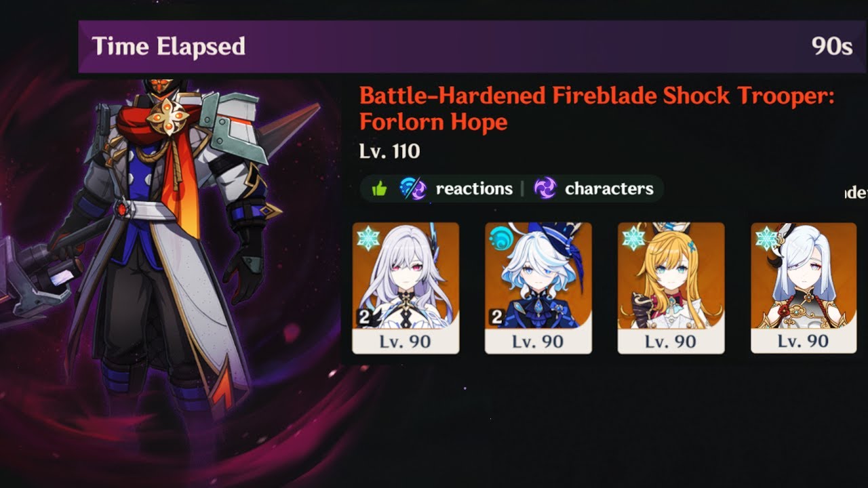Open the white-haired fourth character portrait

point(804,276)
